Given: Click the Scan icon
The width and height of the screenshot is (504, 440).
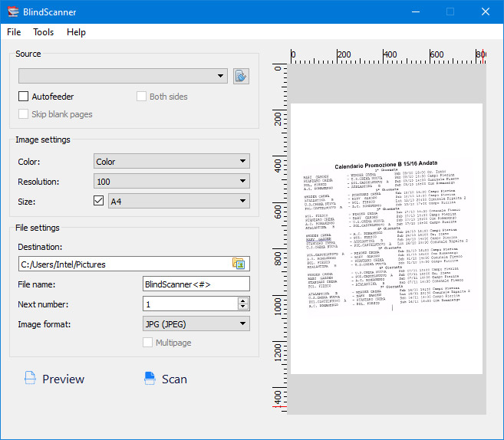Looking at the screenshot, I should (x=150, y=379).
